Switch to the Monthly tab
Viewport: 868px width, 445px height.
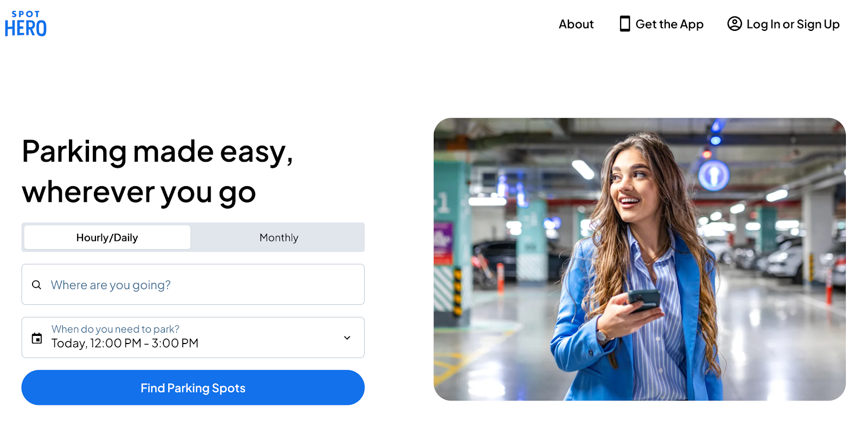[279, 237]
